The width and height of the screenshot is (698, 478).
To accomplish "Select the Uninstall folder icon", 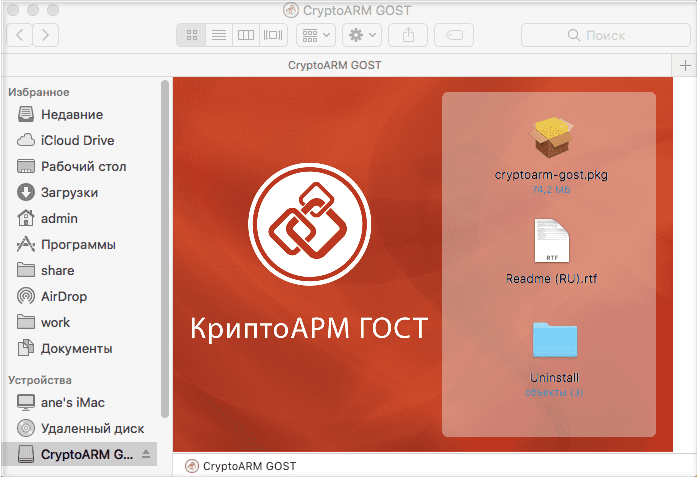I will coord(555,340).
